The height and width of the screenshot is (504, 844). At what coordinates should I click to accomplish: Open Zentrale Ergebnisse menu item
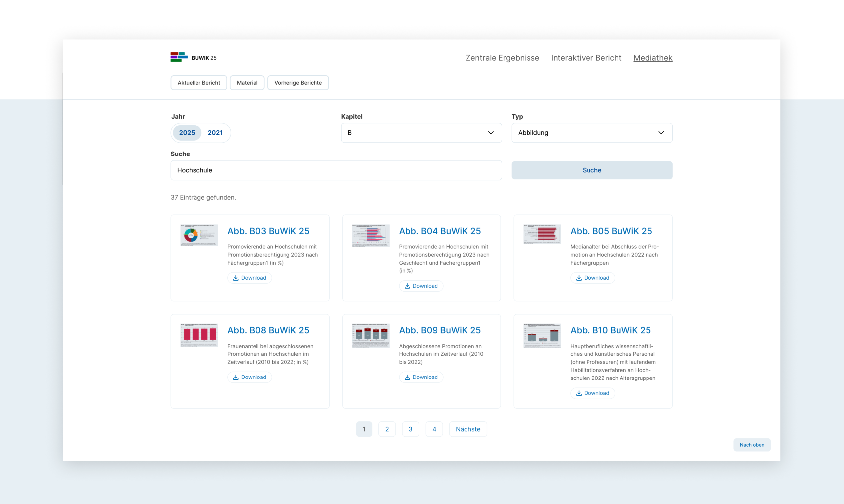502,58
